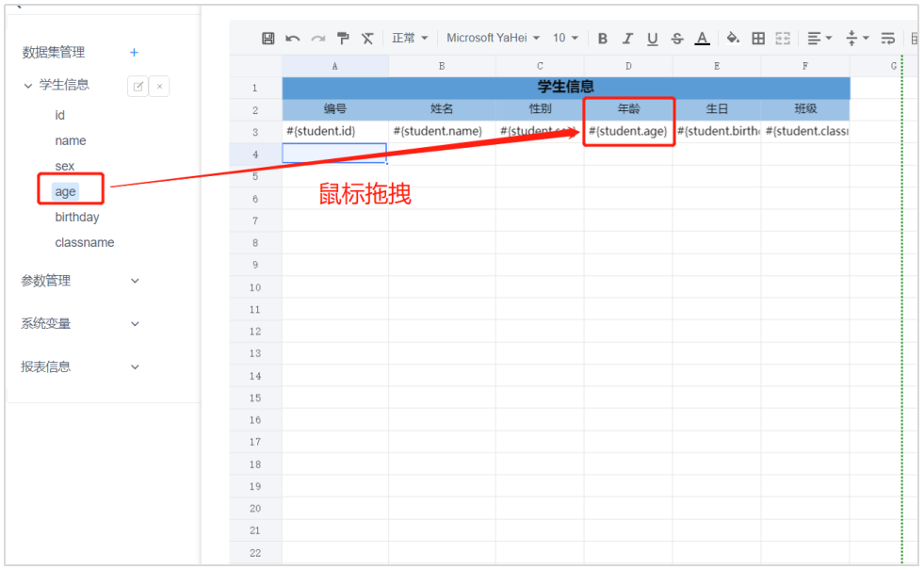Screen dimensions: 924x570
Task: Delete the 学生信息 dataset
Action: 160,87
